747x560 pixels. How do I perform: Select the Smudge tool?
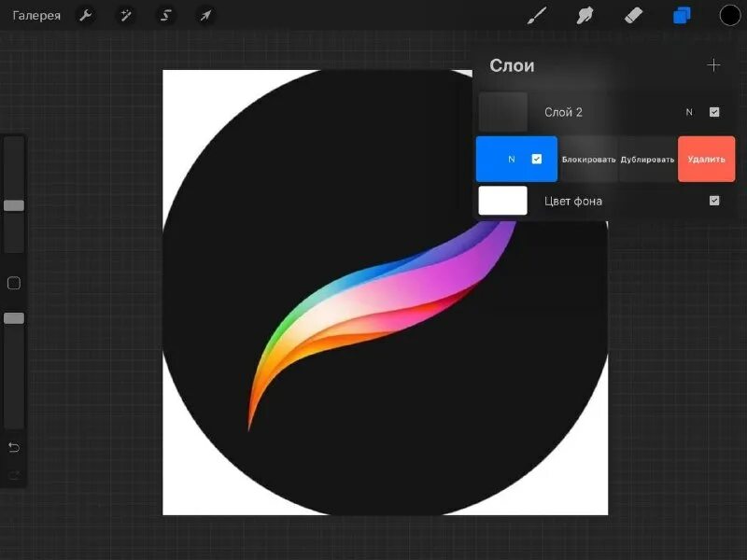[585, 15]
